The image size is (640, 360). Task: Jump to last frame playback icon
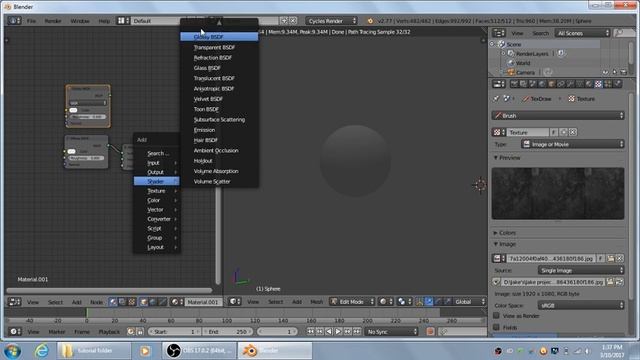pyautogui.click(x=357, y=331)
